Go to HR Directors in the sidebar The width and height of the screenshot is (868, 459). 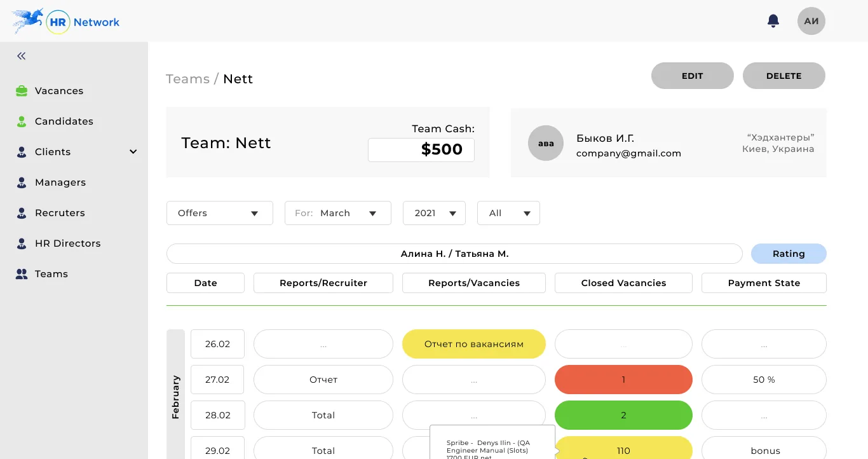point(68,243)
